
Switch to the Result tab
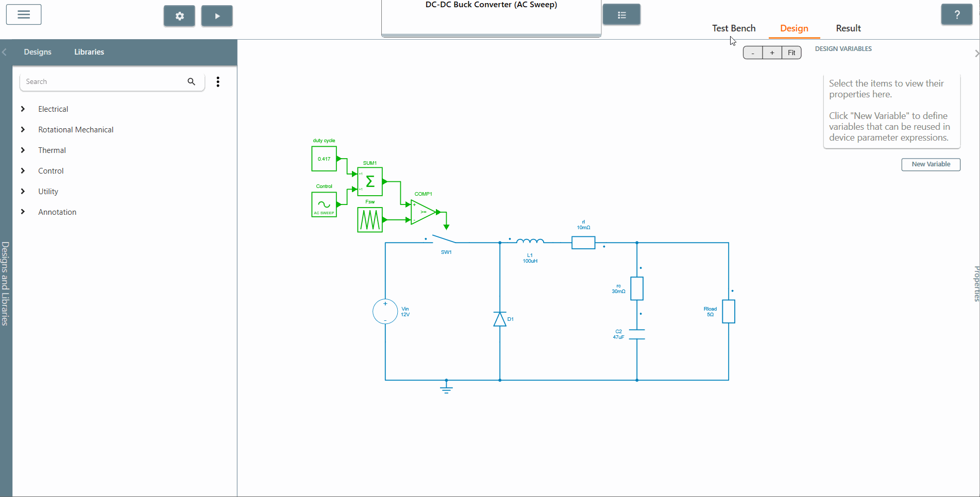point(848,28)
